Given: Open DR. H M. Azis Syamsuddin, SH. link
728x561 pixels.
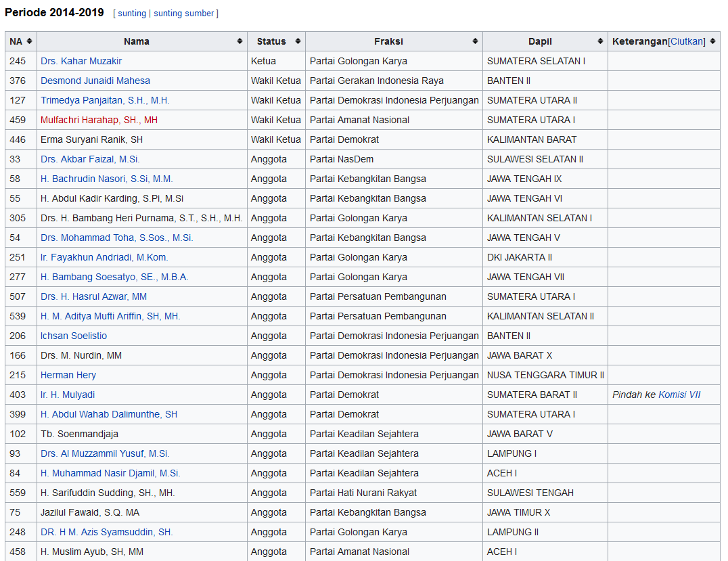Looking at the screenshot, I should pyautogui.click(x=106, y=532).
